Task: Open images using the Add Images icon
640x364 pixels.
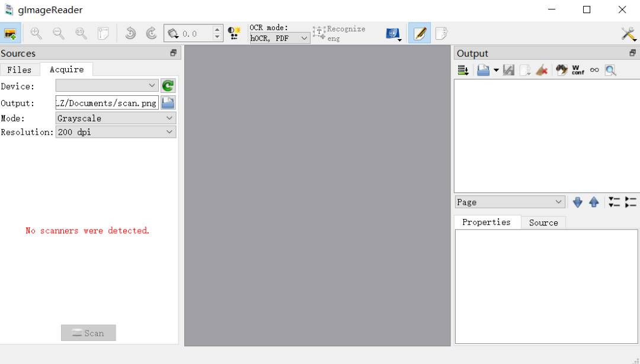Action: [11, 33]
